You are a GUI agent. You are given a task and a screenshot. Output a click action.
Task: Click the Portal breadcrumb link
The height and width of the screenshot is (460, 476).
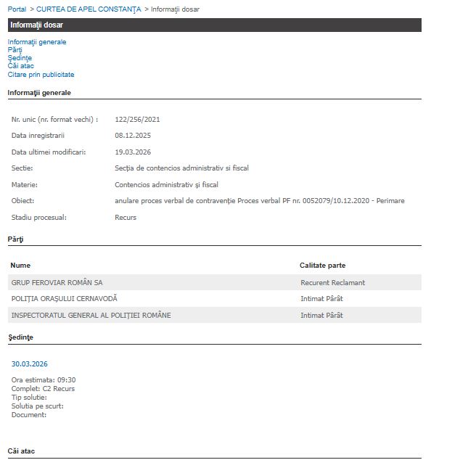point(17,9)
